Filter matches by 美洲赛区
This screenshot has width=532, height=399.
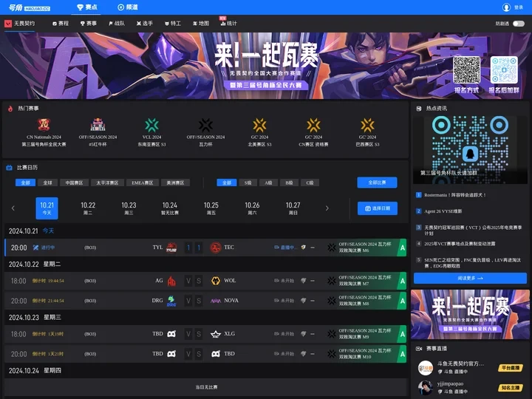click(175, 183)
